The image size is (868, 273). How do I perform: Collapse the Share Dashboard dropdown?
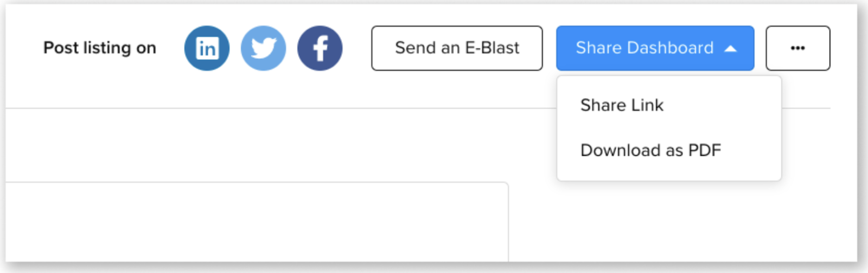point(655,48)
